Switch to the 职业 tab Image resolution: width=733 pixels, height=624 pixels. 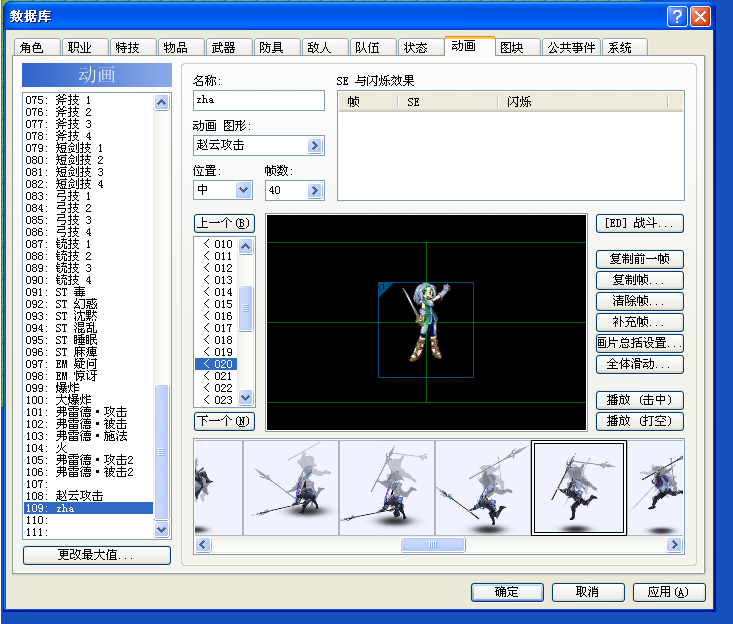coord(85,47)
